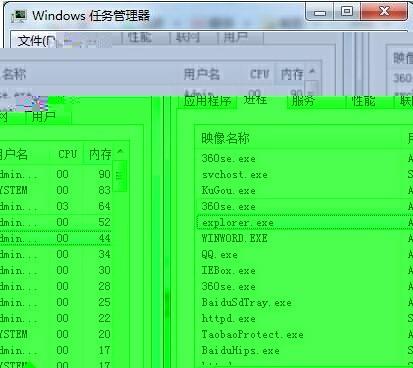Screen dimensions: 413x368
Task: Switch to the 服务 tab
Action: (303, 101)
